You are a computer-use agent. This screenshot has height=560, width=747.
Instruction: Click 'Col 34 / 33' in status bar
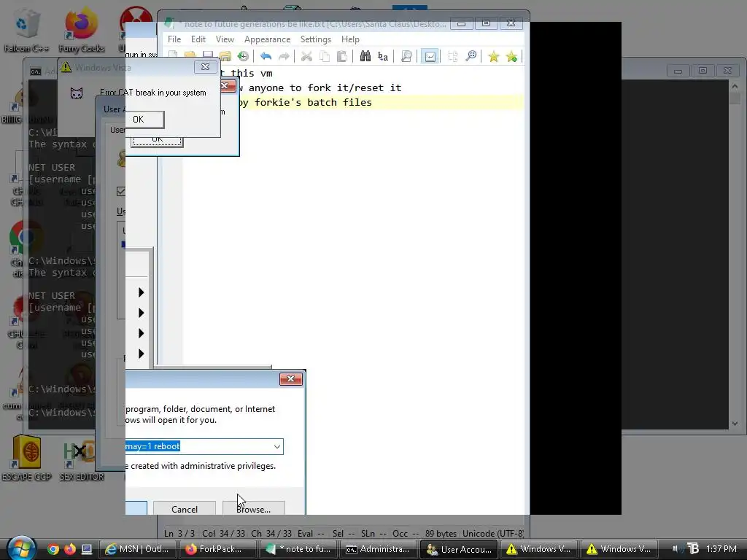point(223,533)
